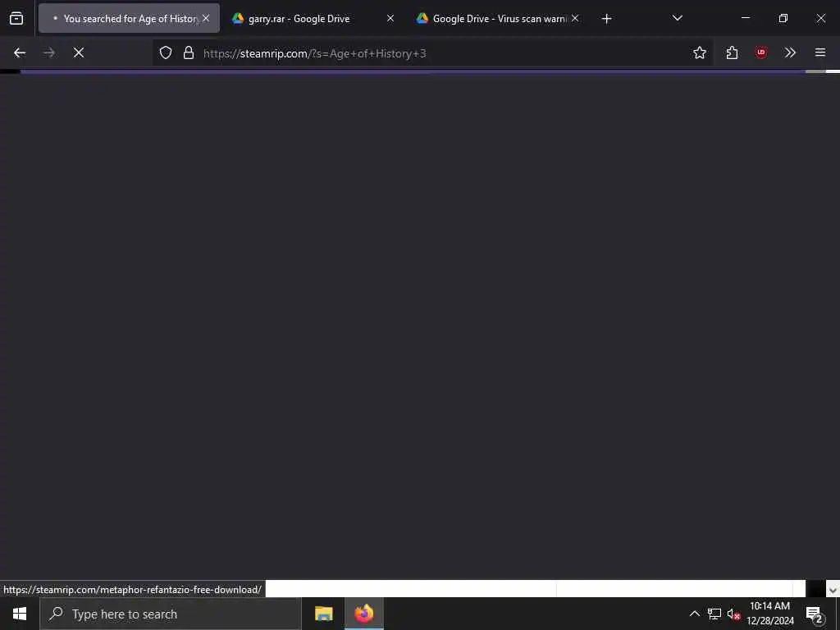Click the Firefox taskbar icon
840x630 pixels.
(363, 614)
